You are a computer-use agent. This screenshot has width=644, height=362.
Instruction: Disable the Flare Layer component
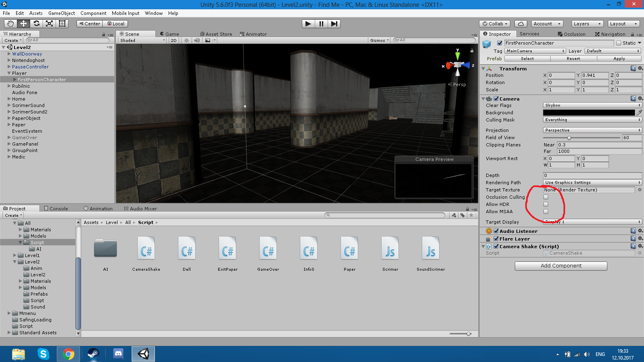pyautogui.click(x=496, y=239)
